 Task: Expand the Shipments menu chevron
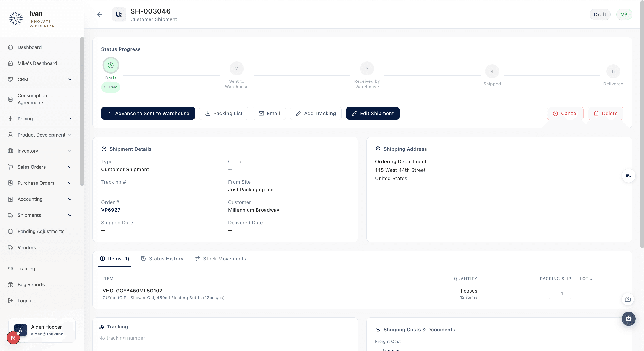point(70,215)
